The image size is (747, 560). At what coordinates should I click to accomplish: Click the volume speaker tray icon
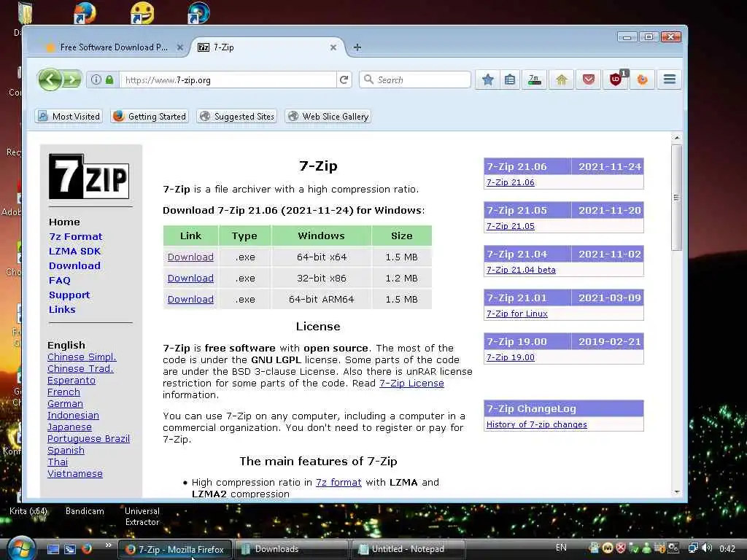pos(707,548)
